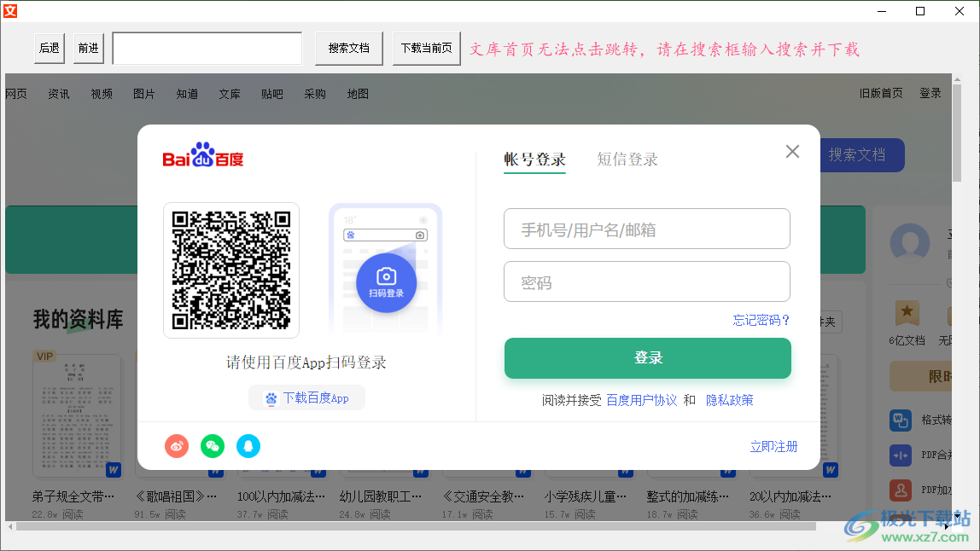Open the 《歌唱祖国》 document title
980x551 pixels.
point(176,496)
